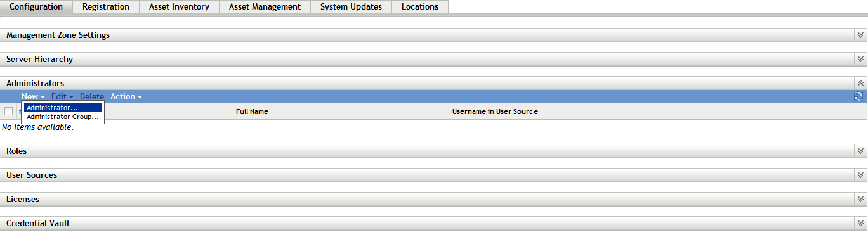Choose Administrator... from New menu
This screenshot has width=868, height=242.
(63, 108)
